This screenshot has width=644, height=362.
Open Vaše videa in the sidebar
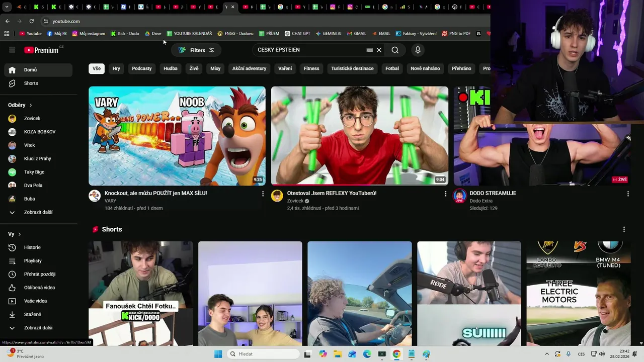pos(38,301)
